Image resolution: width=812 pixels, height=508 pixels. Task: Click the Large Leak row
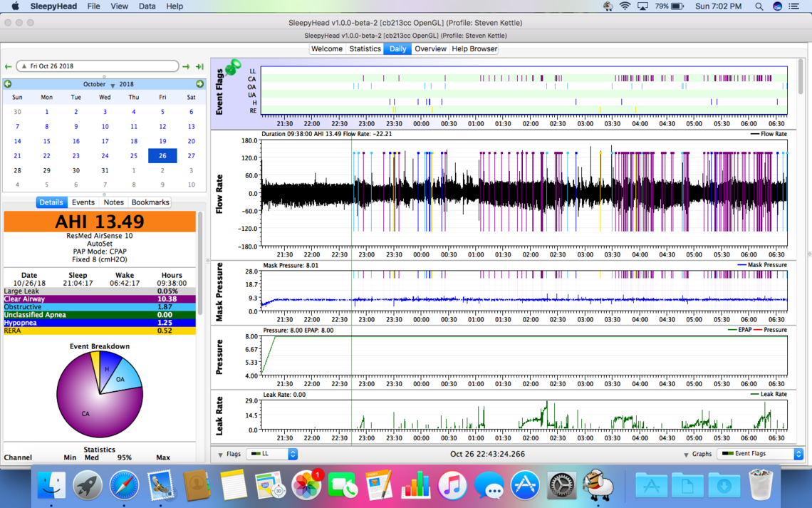[x=100, y=291]
